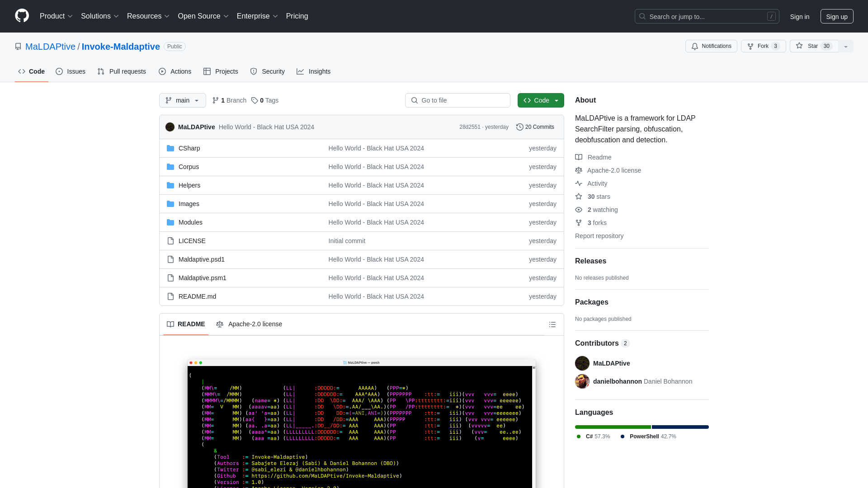Click the Report repository link
The height and width of the screenshot is (488, 868).
coord(599,236)
